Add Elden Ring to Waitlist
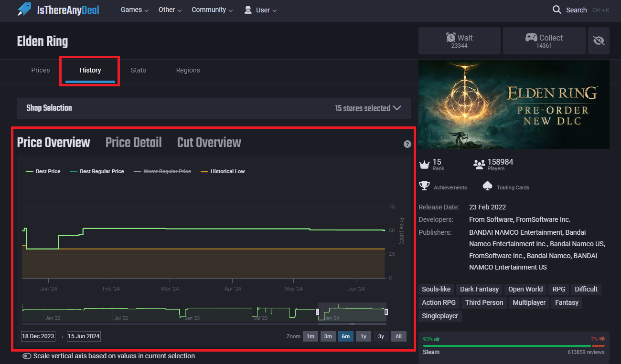This screenshot has width=621, height=364. (x=459, y=41)
